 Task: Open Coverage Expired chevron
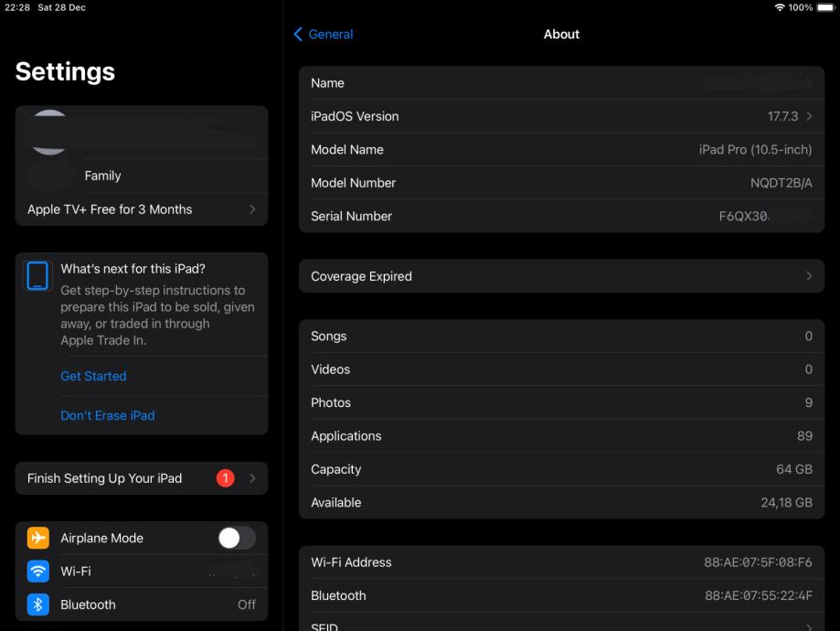click(809, 275)
